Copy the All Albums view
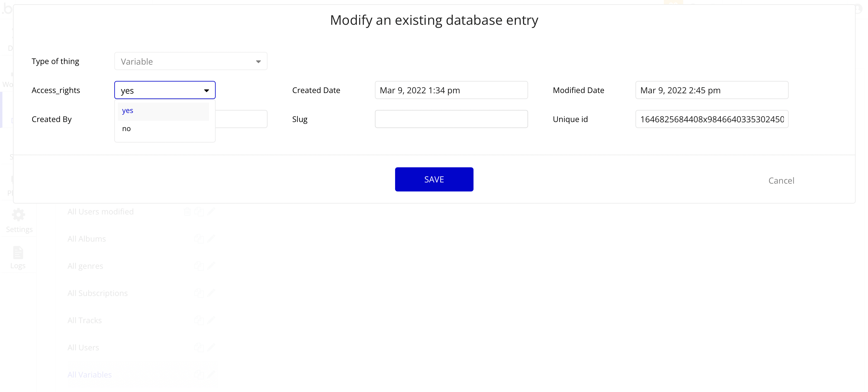868x392 pixels. (199, 239)
